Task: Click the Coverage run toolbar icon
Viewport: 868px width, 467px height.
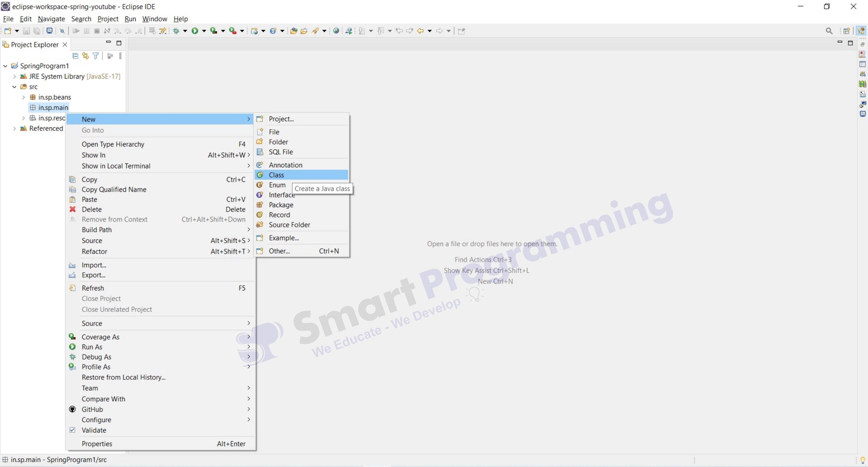Action: (214, 31)
